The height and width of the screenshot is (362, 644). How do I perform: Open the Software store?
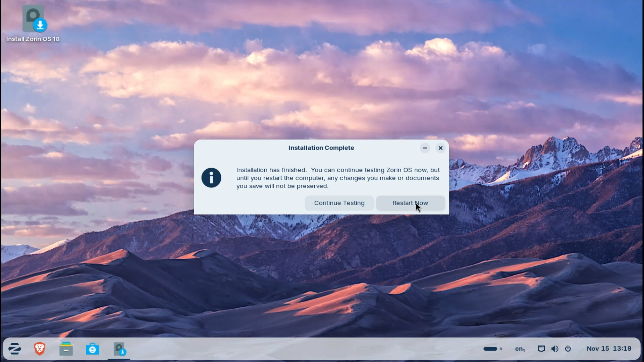(x=93, y=349)
